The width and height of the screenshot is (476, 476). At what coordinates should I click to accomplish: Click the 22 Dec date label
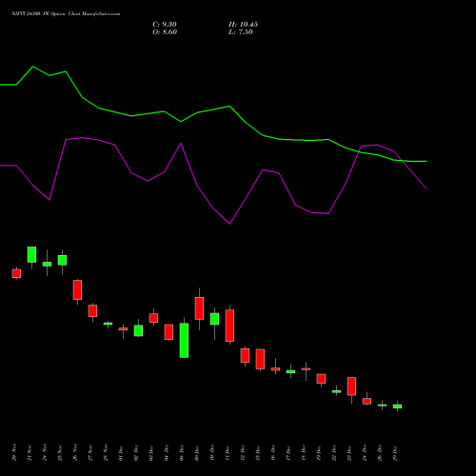click(x=334, y=452)
